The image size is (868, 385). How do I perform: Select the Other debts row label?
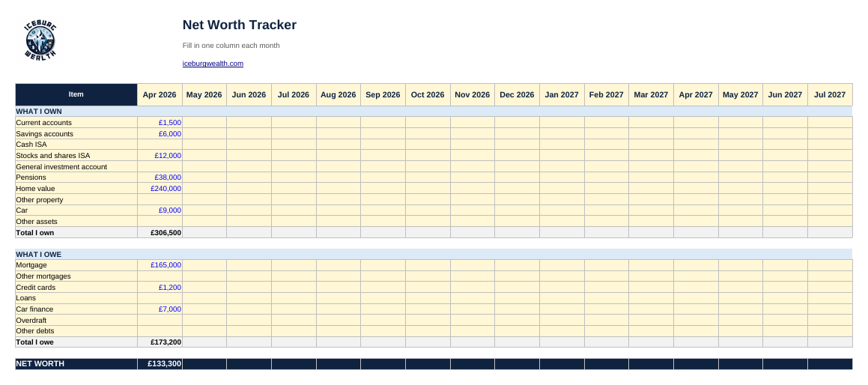coord(76,331)
